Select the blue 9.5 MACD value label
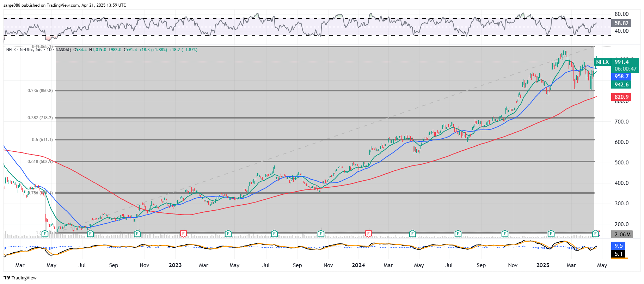644x284 pixels. point(619,246)
